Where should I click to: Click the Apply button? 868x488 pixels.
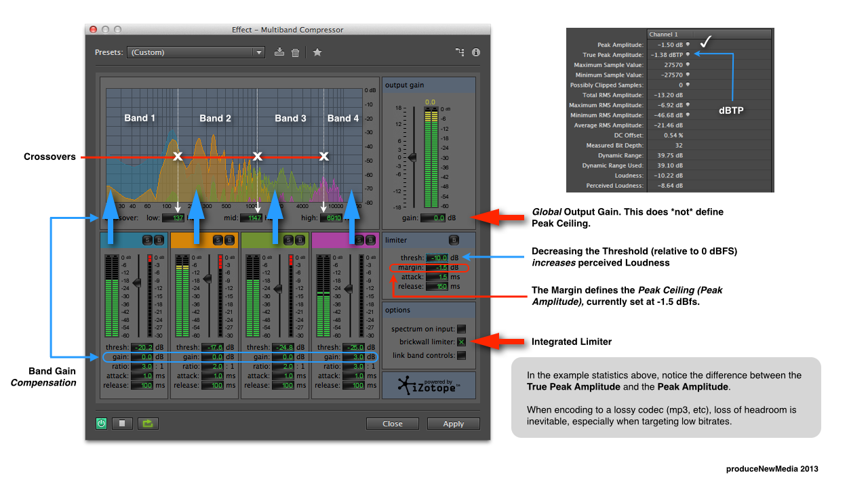453,424
